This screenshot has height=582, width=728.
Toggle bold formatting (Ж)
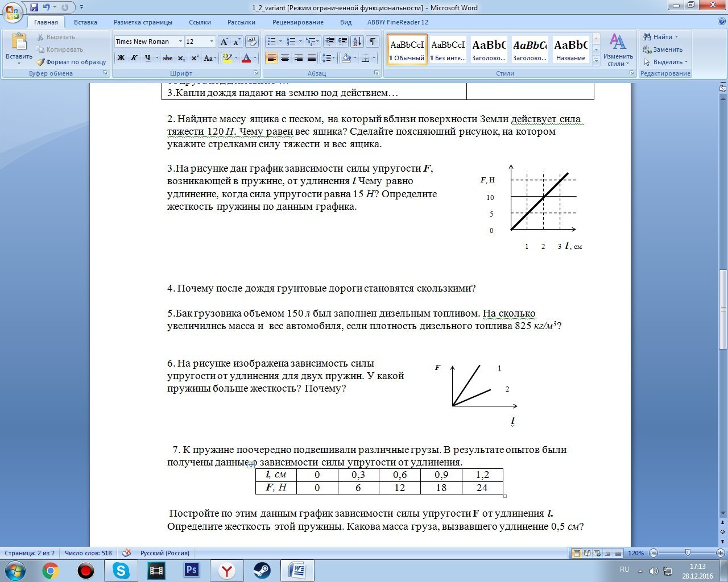coord(121,58)
